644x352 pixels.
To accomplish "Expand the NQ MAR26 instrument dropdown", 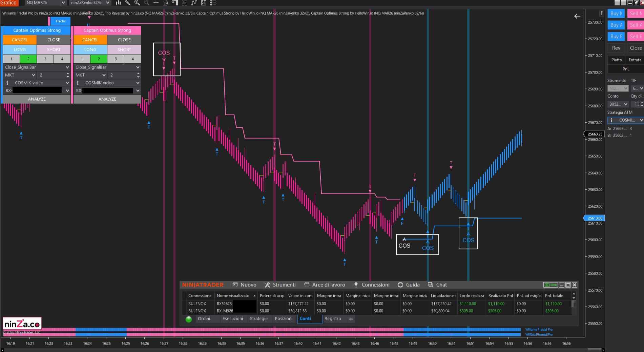I will coord(63,3).
